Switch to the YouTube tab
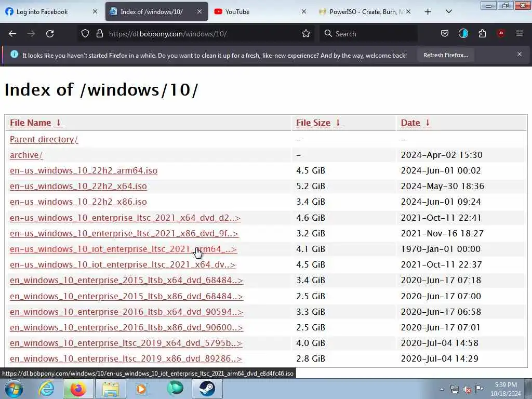Viewport: 532px width, 399px height. pos(260,11)
